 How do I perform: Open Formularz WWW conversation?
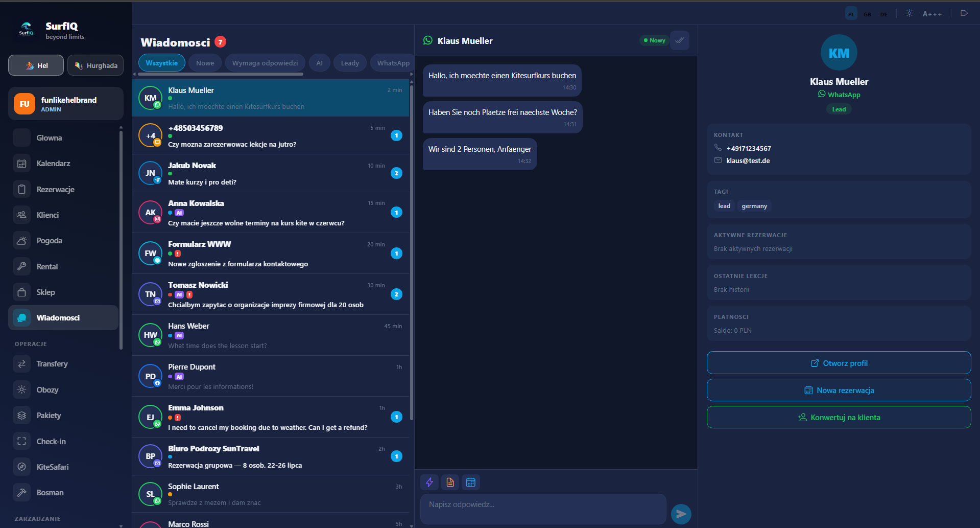[271, 254]
